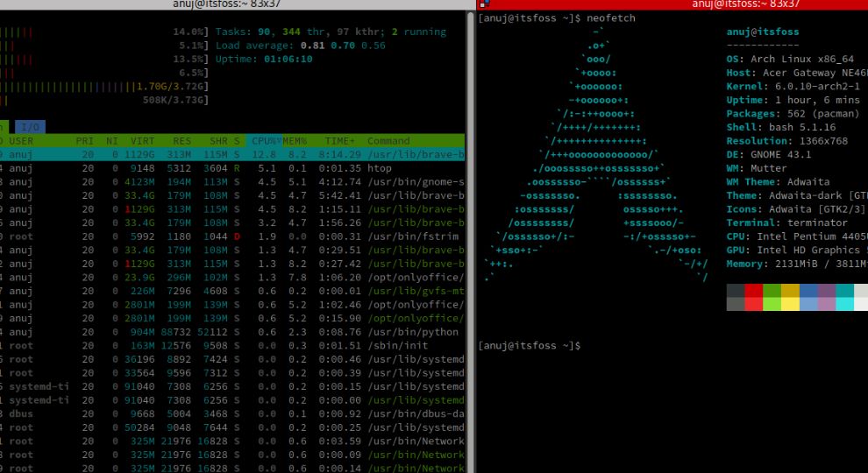Click the anuj@itsfoss header in neofetch output
The width and height of the screenshot is (868, 473).
pyautogui.click(x=762, y=32)
